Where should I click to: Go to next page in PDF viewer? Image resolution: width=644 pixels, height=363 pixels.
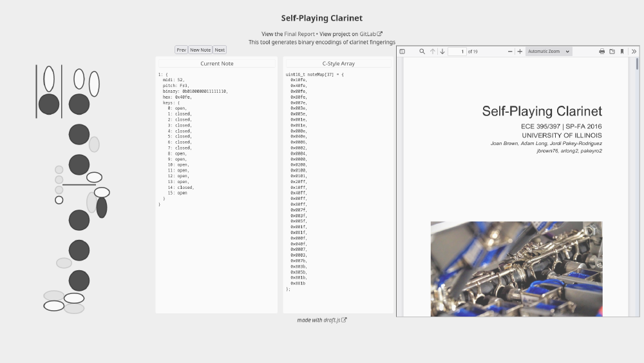pyautogui.click(x=442, y=52)
